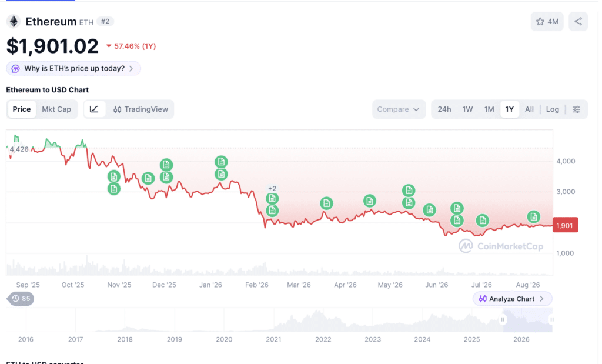Switch to the TradingView chart mode
Screen dimensions: 602x364
141,109
